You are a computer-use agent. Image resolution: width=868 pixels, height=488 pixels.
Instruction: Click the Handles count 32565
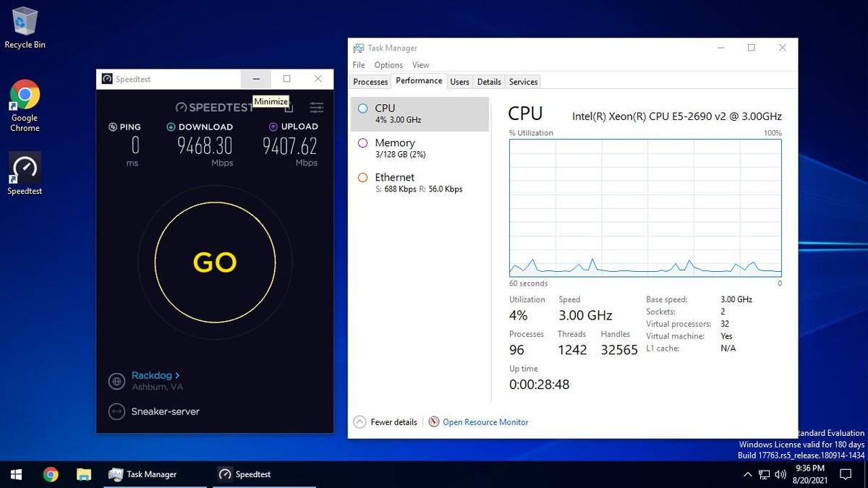pos(619,350)
